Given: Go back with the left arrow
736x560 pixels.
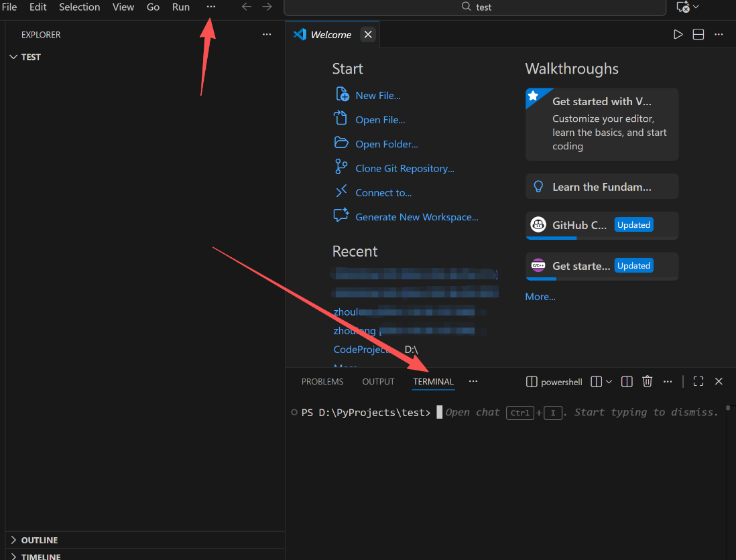Looking at the screenshot, I should [x=247, y=7].
